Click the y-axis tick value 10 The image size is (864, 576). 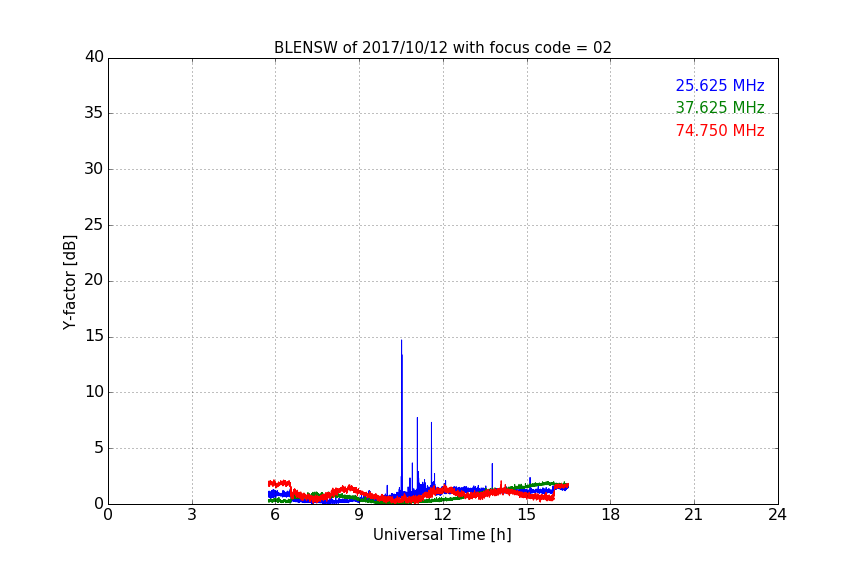pos(94,392)
